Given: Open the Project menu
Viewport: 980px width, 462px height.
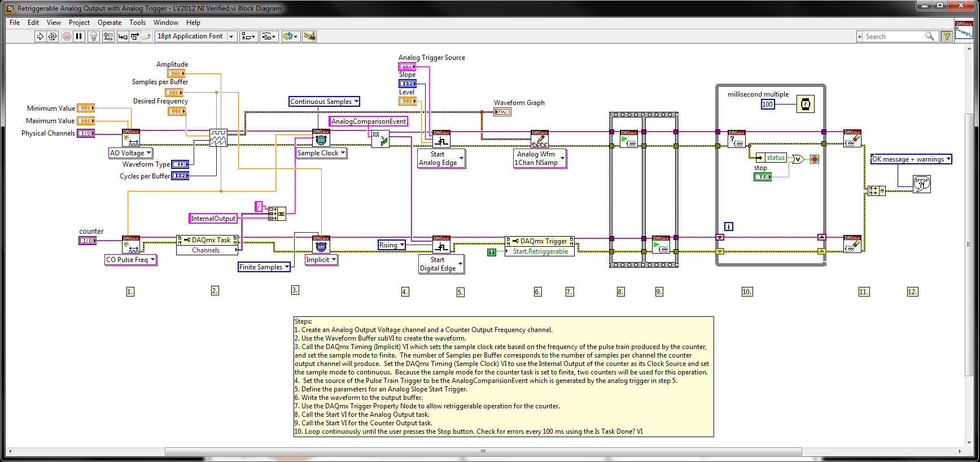Looking at the screenshot, I should pyautogui.click(x=80, y=23).
